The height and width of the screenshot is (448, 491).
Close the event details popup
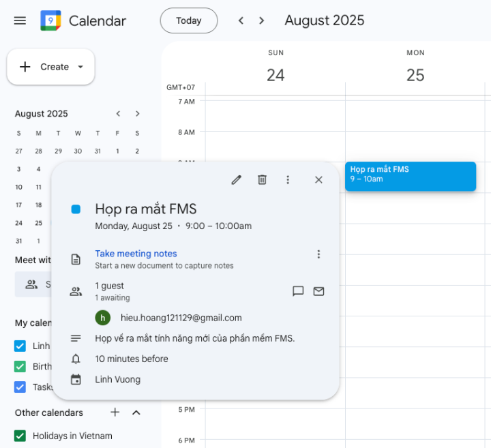[x=318, y=180]
